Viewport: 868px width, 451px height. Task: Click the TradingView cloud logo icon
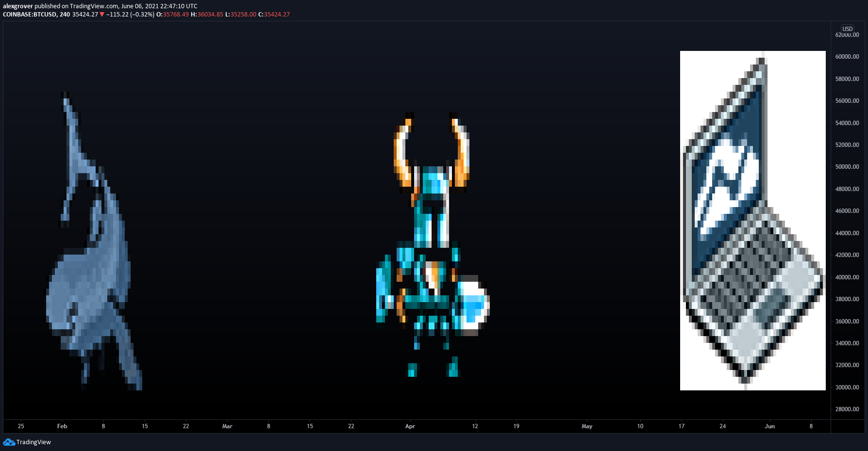pyautogui.click(x=9, y=442)
